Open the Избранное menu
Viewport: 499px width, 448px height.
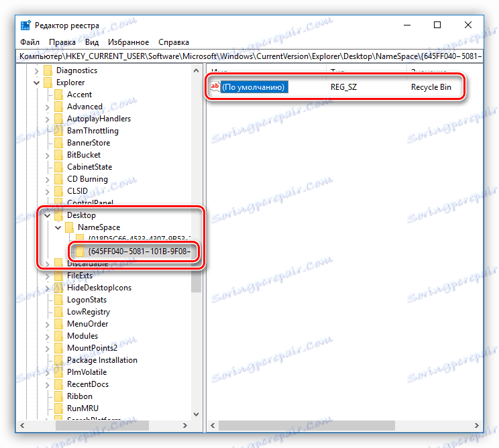[x=128, y=42]
